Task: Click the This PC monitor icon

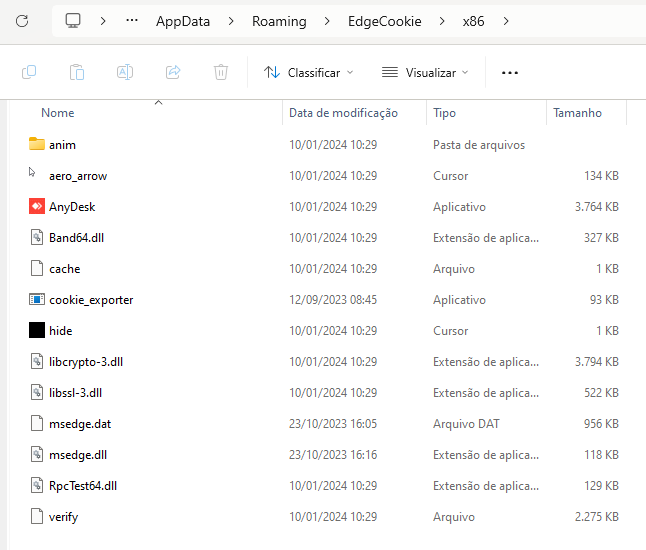Action: [x=73, y=21]
